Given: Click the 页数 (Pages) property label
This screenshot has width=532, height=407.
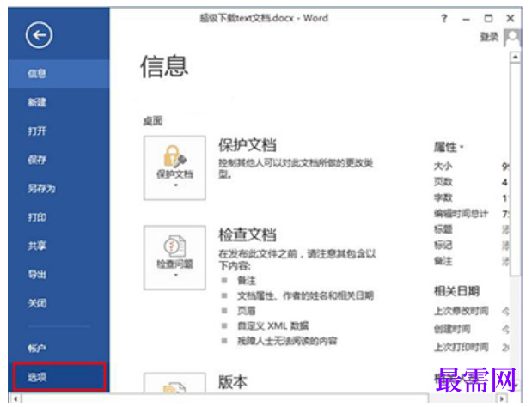Looking at the screenshot, I should pos(443,182).
